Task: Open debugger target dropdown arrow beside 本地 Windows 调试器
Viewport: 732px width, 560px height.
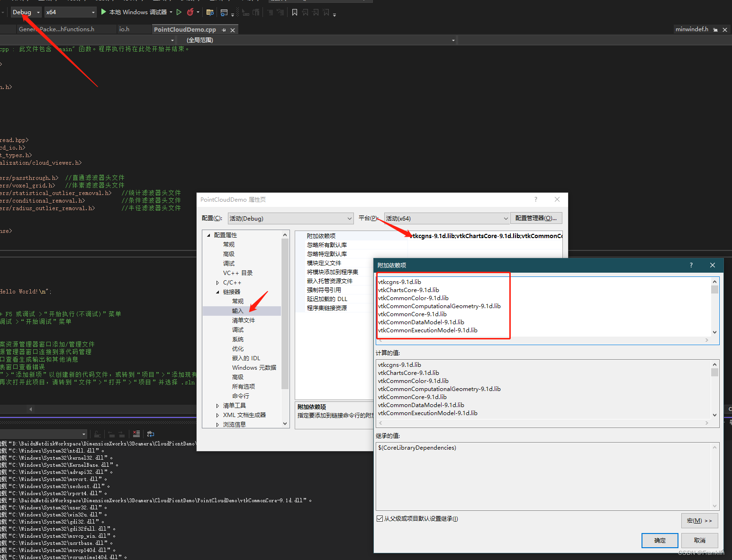Action: click(x=171, y=12)
